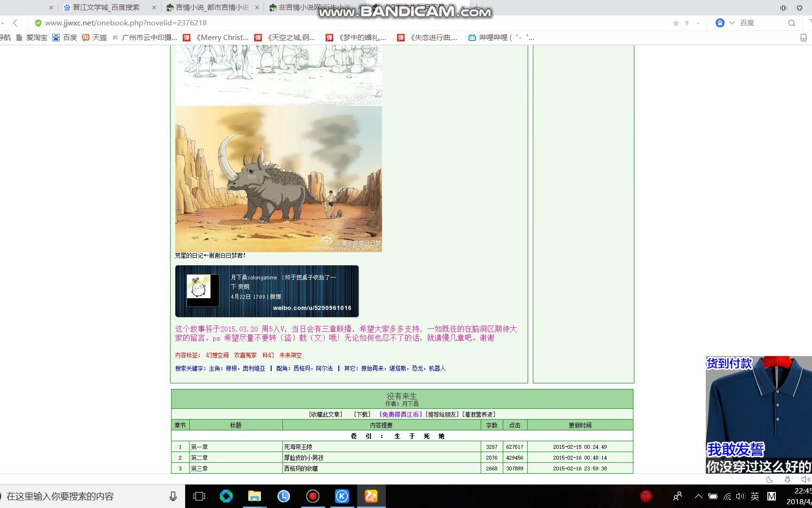This screenshot has width=812, height=508.
Task: Click the sketch illustration above the rhino image
Action: 279,75
